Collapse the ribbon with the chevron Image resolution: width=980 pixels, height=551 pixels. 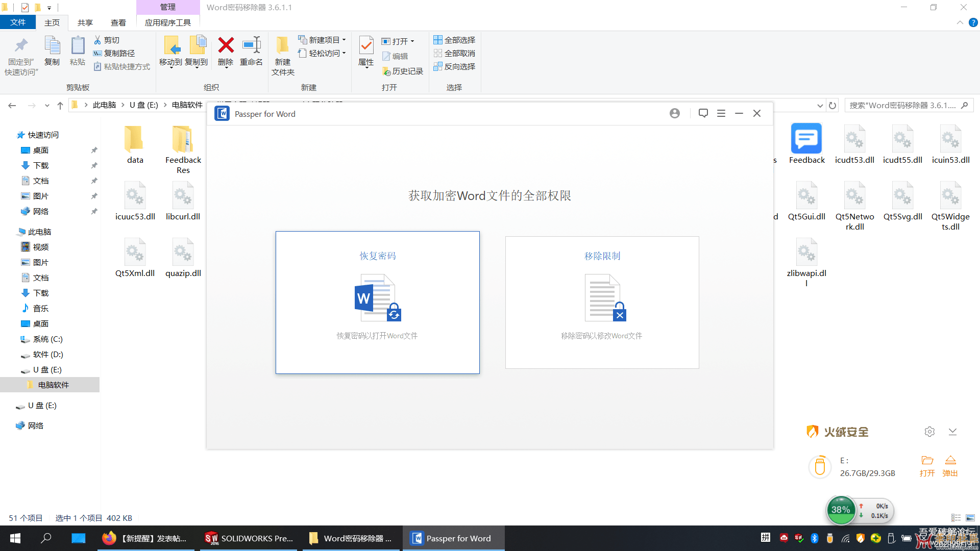(x=960, y=22)
